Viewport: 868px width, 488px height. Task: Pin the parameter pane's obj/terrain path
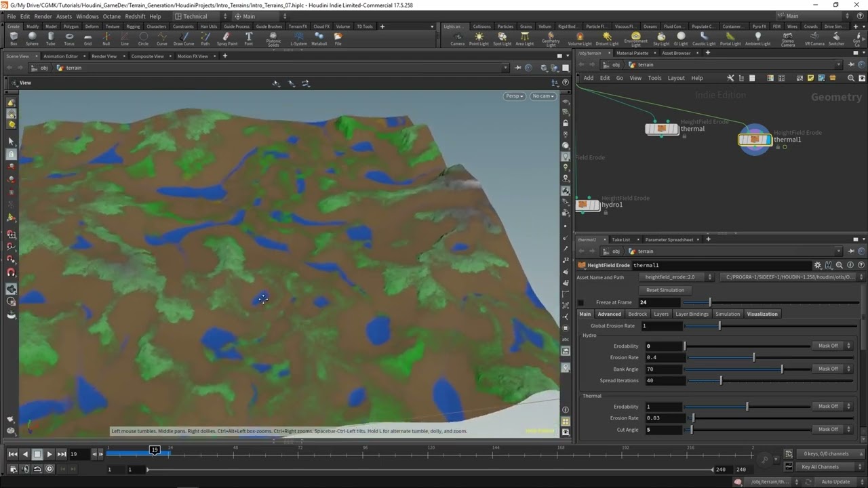pyautogui.click(x=851, y=251)
